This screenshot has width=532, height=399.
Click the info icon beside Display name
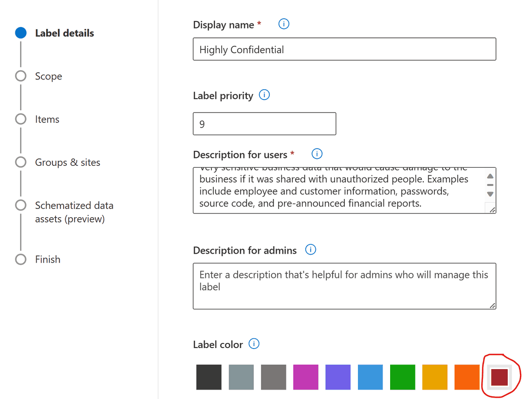pyautogui.click(x=284, y=24)
